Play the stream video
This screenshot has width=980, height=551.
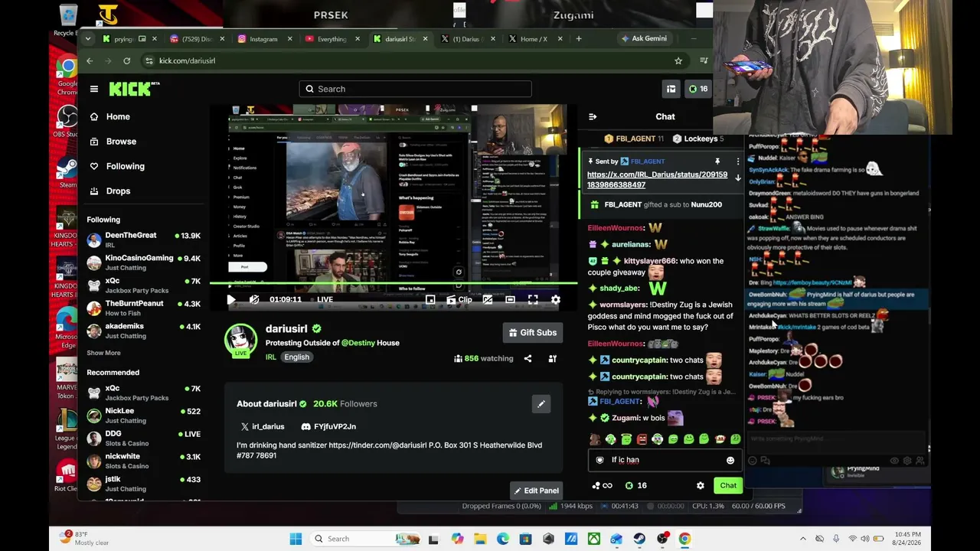click(231, 300)
